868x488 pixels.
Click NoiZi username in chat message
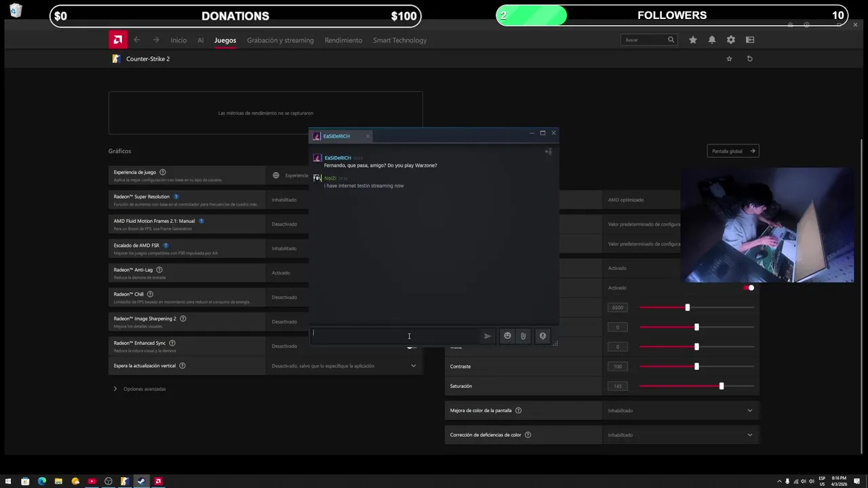point(330,178)
